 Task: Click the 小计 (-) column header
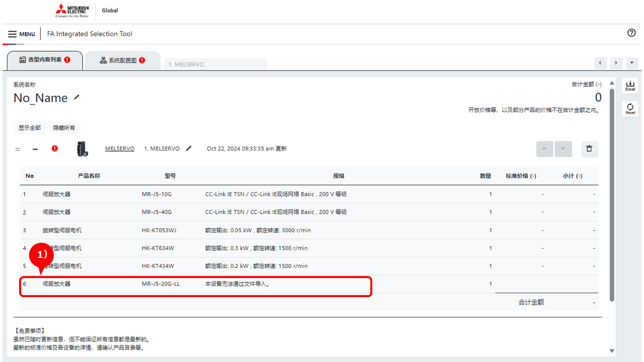573,176
